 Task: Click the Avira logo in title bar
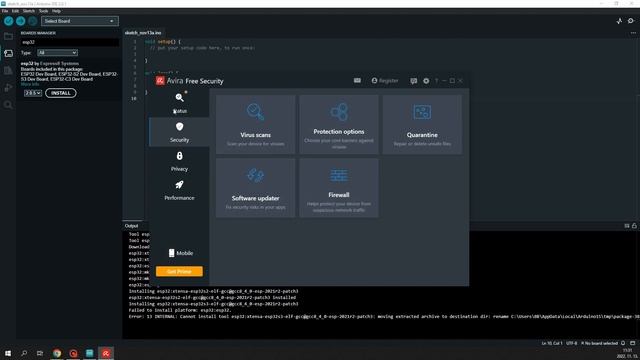click(160, 81)
